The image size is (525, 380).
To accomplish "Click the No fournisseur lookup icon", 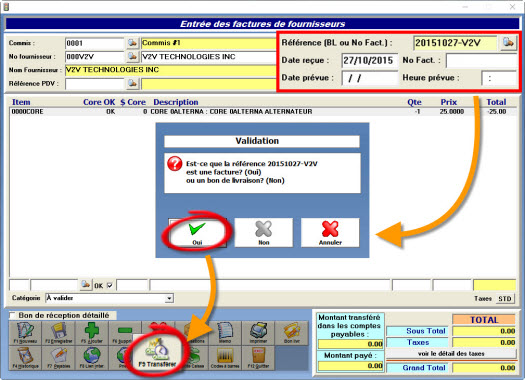I will point(132,56).
